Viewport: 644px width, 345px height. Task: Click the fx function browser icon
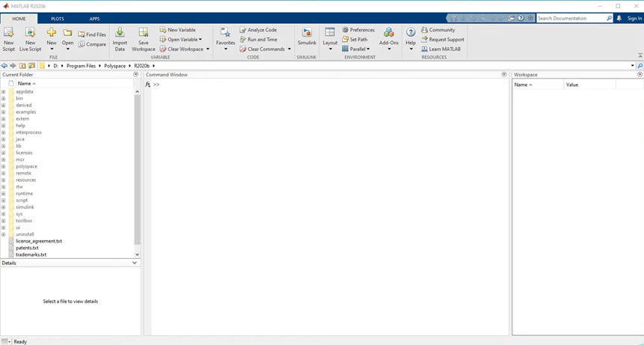click(148, 85)
